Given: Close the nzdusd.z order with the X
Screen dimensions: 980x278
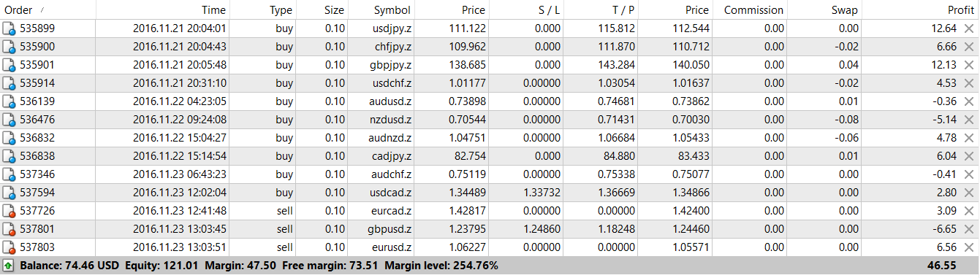Looking at the screenshot, I should [x=968, y=120].
